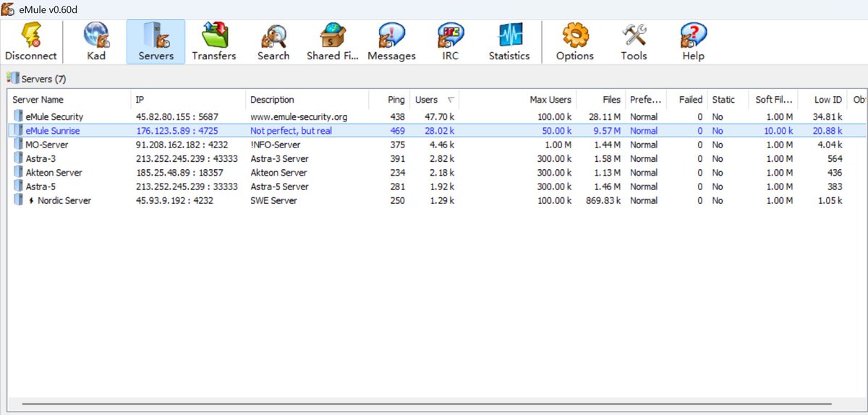Open the Messages window
Viewport: 868px width, 415px height.
point(391,42)
